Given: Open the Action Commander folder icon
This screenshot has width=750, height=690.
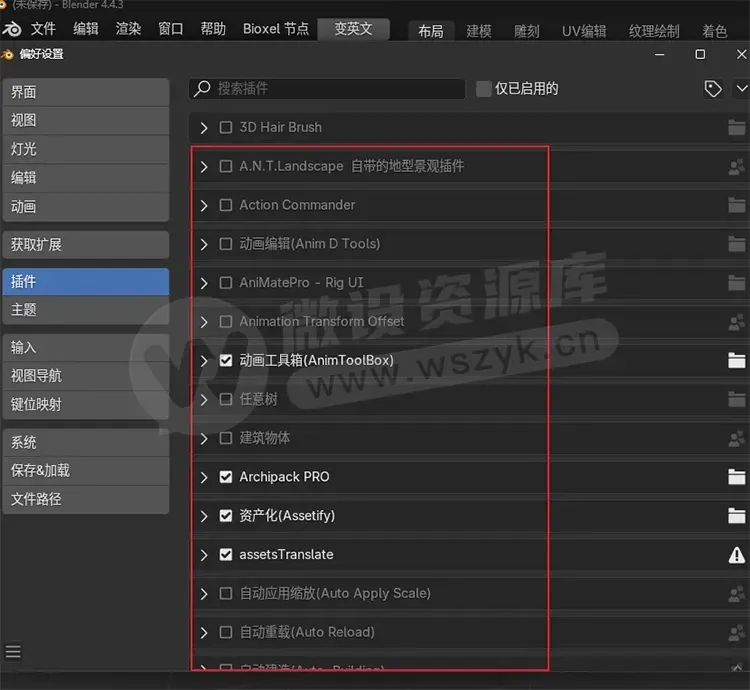Looking at the screenshot, I should point(736,205).
